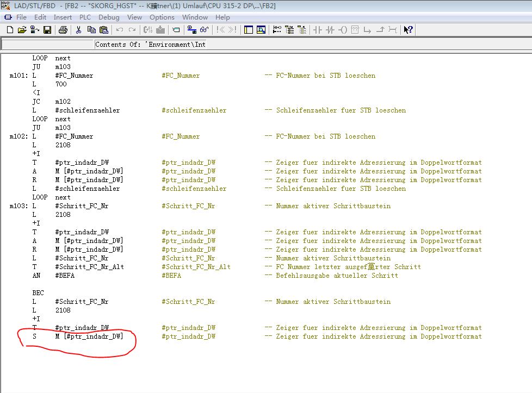Click comment 'Befehlsausgabe aktueller Schritt'
Screen dimensions: 532x393
[337, 276]
